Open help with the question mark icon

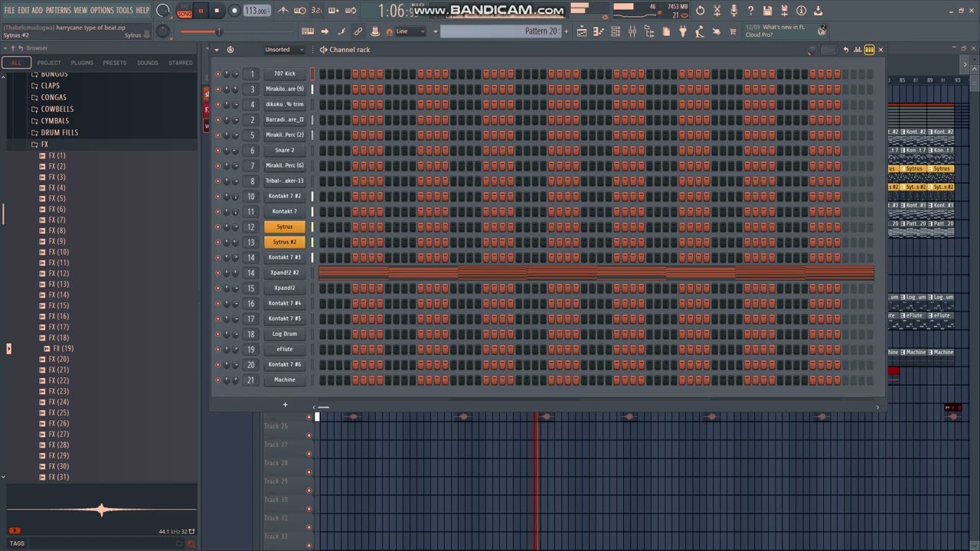point(750,11)
